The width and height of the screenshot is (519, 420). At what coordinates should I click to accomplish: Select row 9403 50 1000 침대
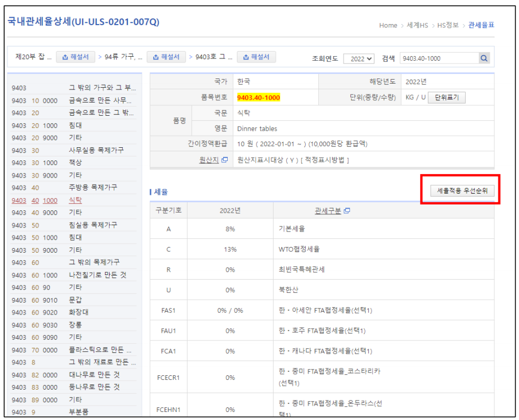pyautogui.click(x=73, y=238)
